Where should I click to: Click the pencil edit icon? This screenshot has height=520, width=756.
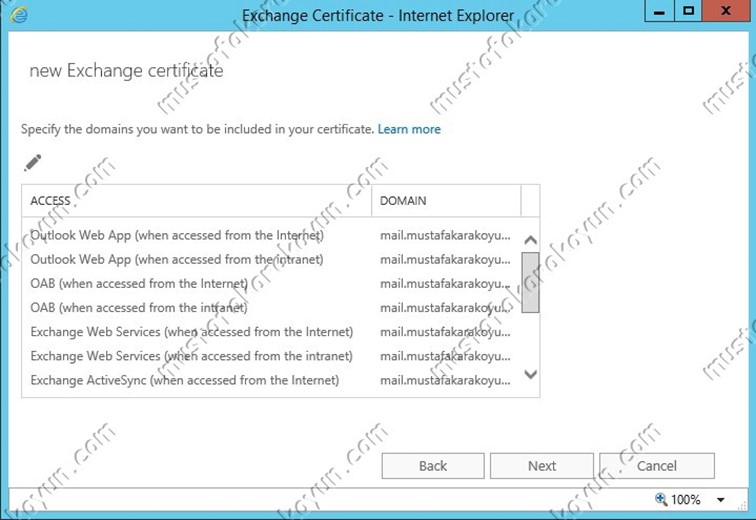point(33,163)
